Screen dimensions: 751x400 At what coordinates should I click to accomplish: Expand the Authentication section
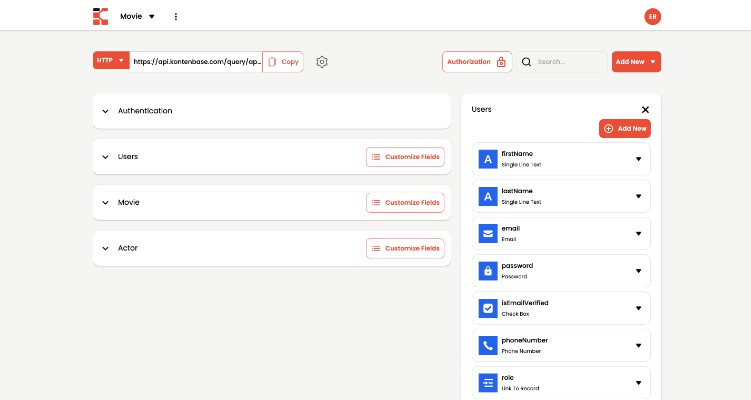point(105,111)
